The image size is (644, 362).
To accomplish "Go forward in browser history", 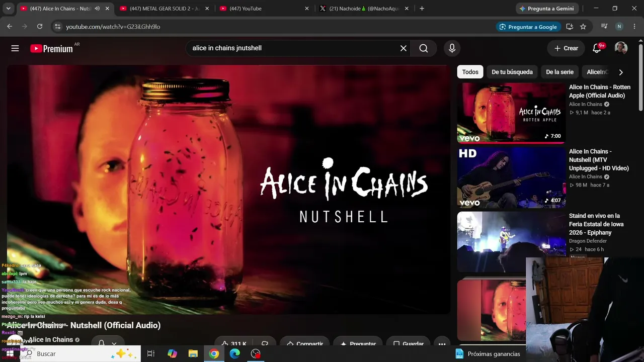I will tap(25, 27).
